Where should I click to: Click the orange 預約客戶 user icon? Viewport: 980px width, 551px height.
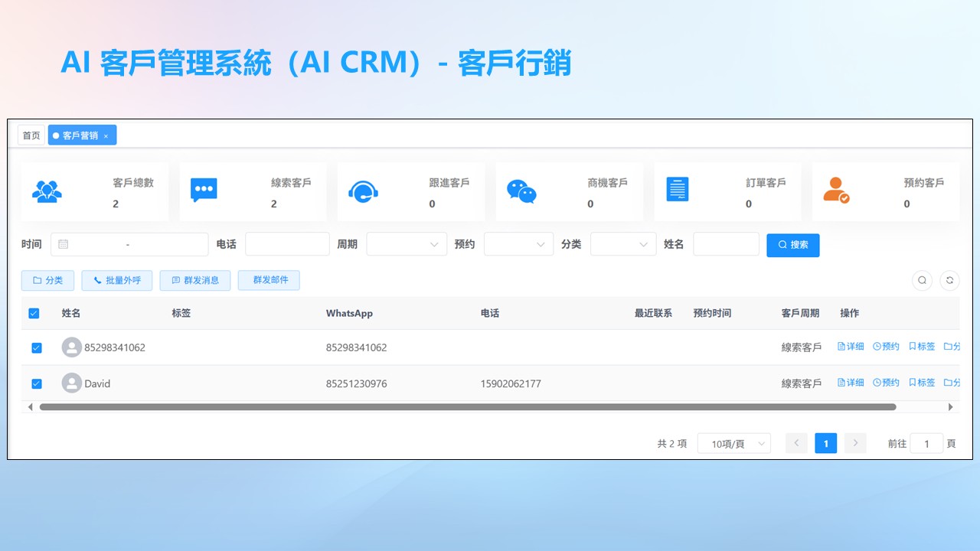(835, 190)
